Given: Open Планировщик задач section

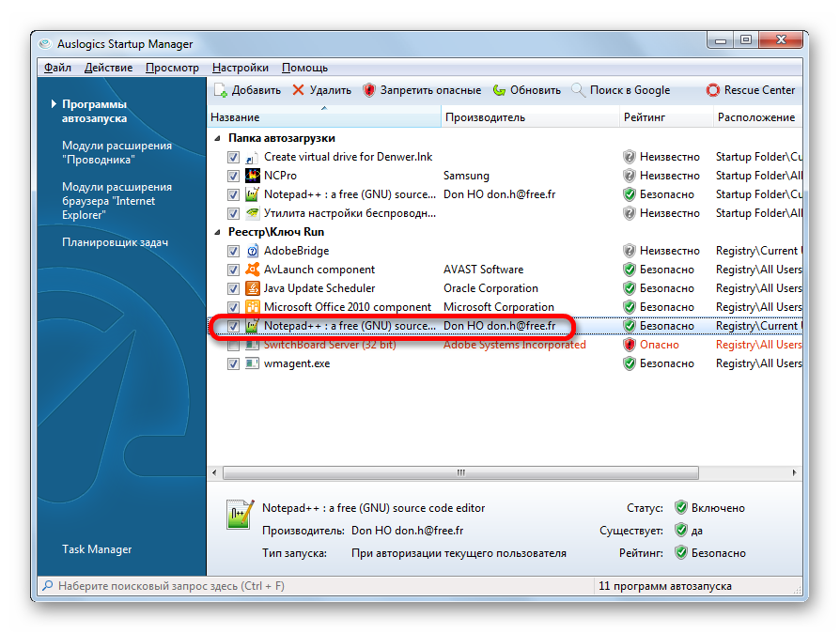Looking at the screenshot, I should click(115, 242).
